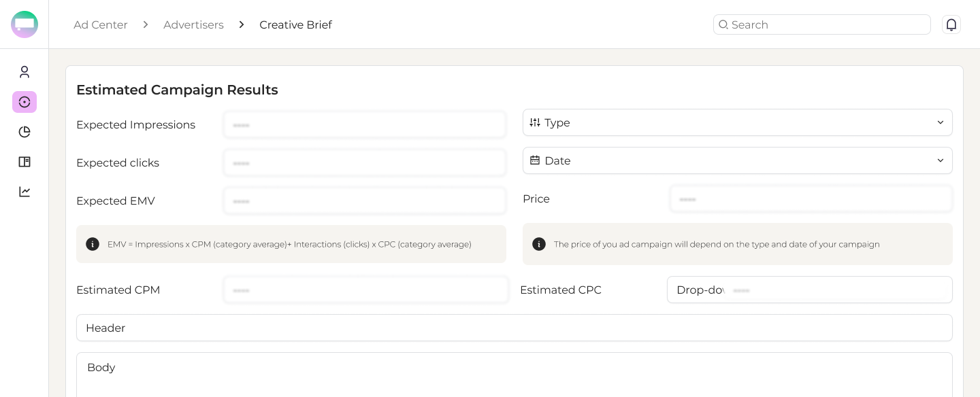980x397 pixels.
Task: Go to Advertisers breadcrumb
Action: (x=193, y=24)
